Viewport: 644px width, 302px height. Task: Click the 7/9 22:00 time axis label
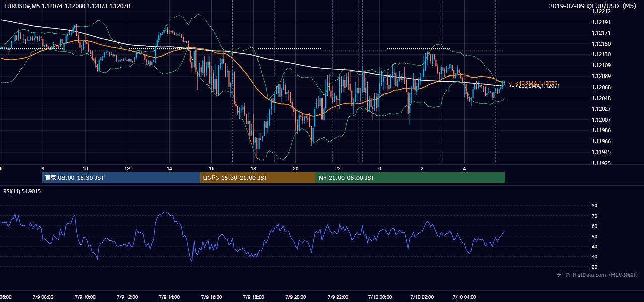[338, 297]
